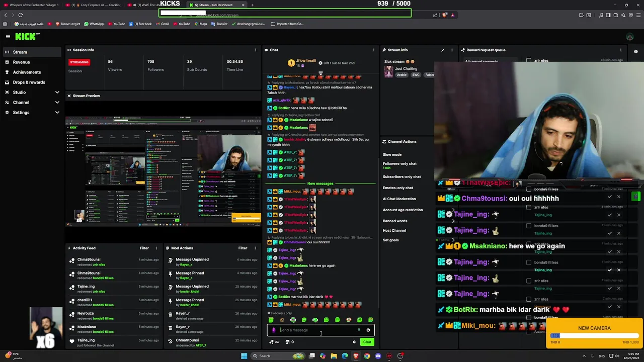Open a new browser tab
Viewport: 644px width, 362px height.
(253, 5)
